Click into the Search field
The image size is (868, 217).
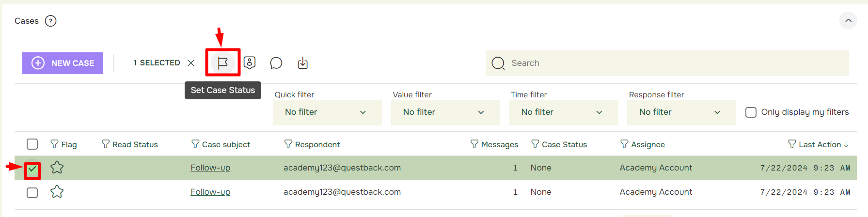tap(667, 63)
